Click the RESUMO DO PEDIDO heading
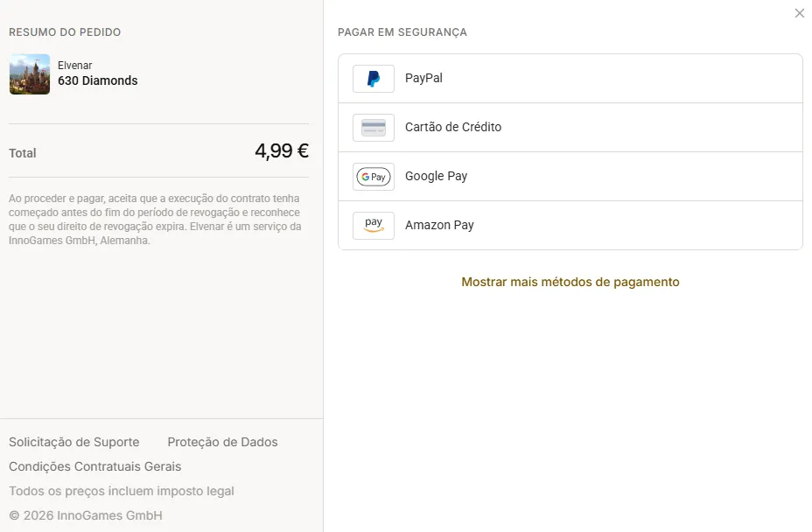This screenshot has width=812, height=532. [x=65, y=32]
